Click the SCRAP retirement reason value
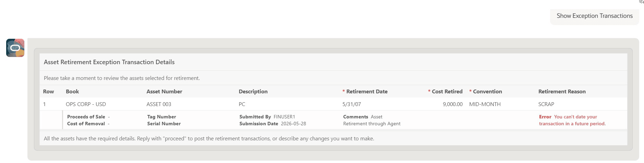644x163 pixels. click(546, 104)
